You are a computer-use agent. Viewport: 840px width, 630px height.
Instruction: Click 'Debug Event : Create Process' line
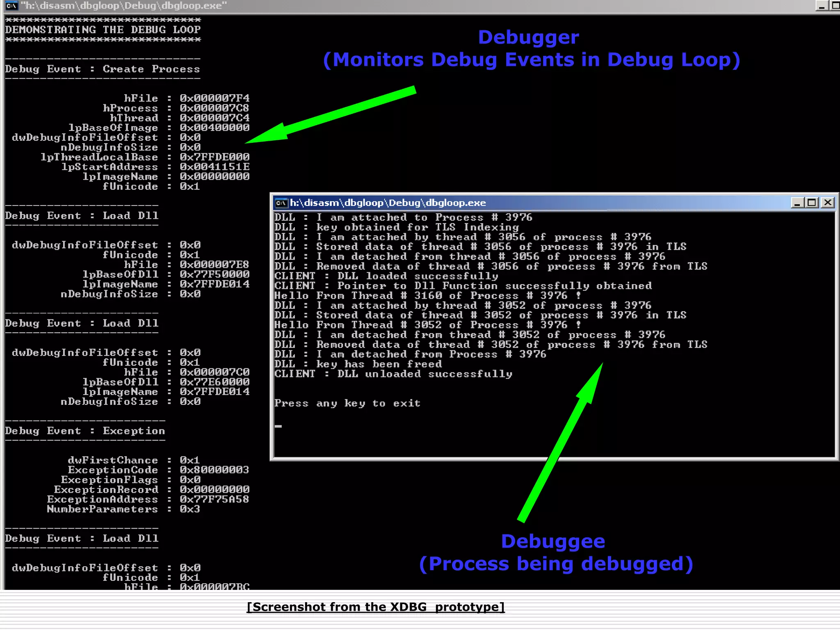tap(103, 69)
